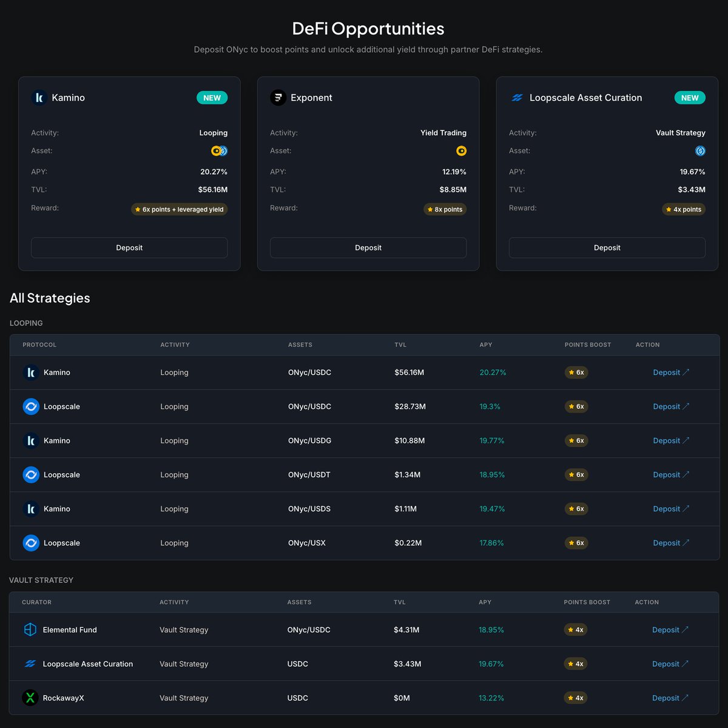Click the CURATOR column header in Vault Strategy table
This screenshot has height=728, width=728.
pyautogui.click(x=36, y=602)
